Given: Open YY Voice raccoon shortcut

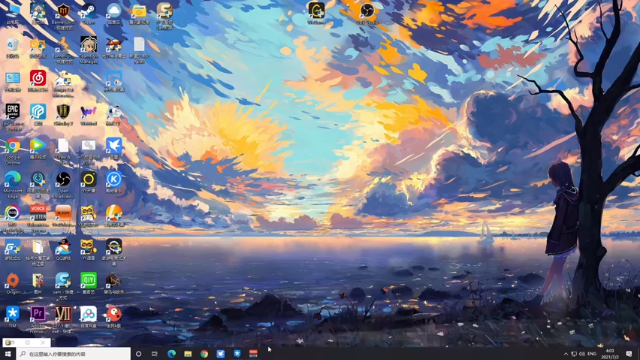Looking at the screenshot, I should coord(88,249).
